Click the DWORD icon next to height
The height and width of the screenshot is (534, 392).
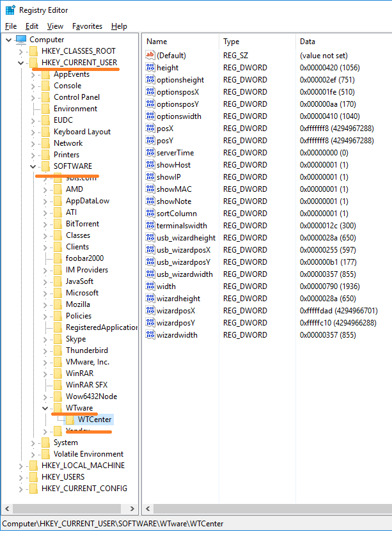(150, 68)
